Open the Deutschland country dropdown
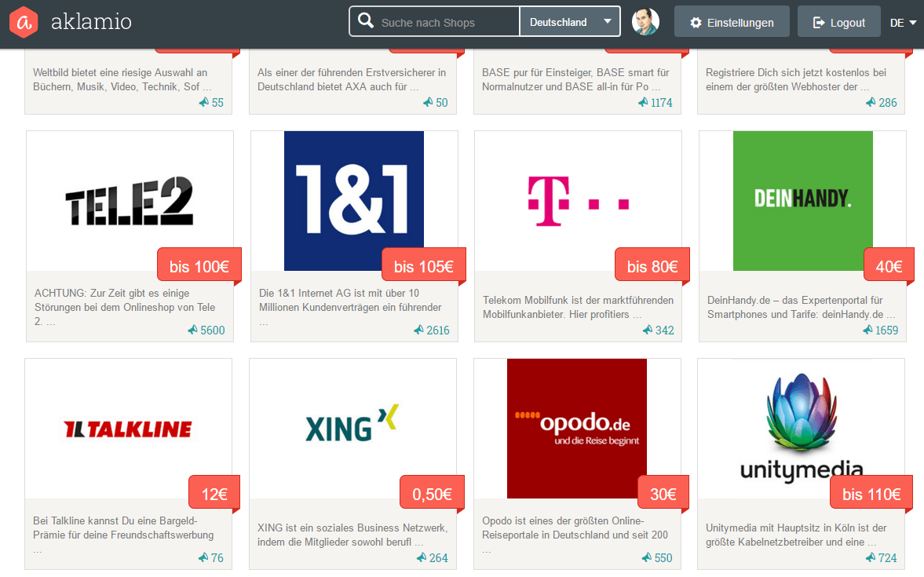This screenshot has height=577, width=924. (570, 22)
